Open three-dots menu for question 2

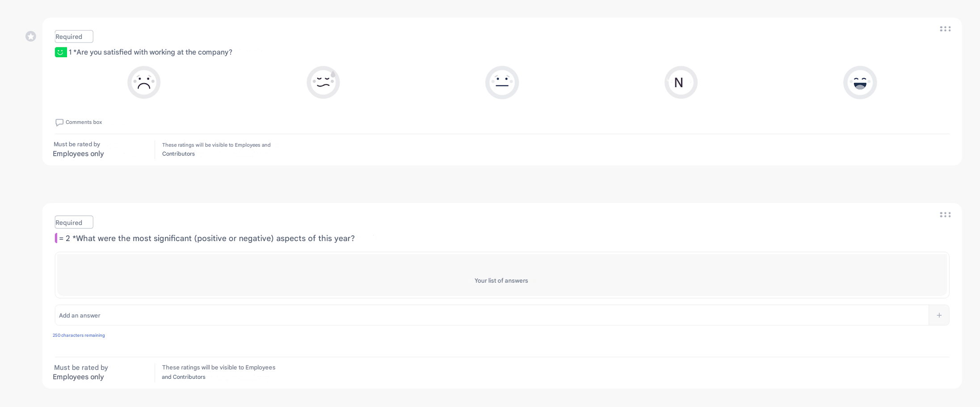[x=945, y=215]
